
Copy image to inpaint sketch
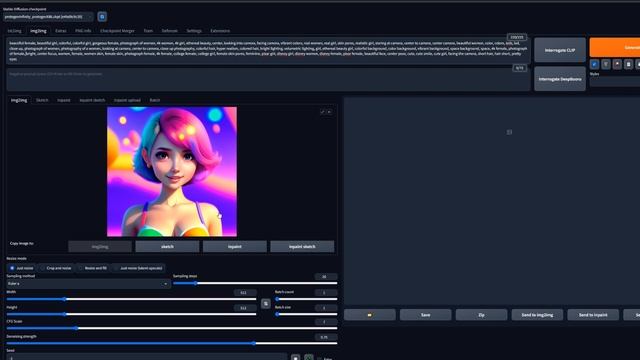[x=302, y=247]
